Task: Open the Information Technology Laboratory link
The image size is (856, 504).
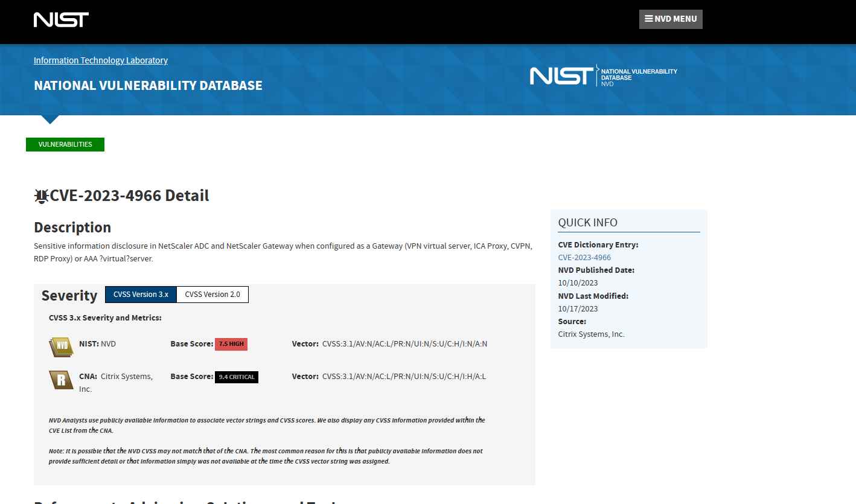Action: click(x=100, y=60)
